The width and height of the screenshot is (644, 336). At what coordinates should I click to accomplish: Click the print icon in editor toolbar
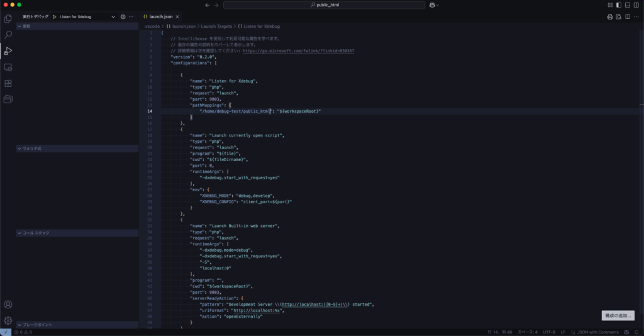(x=610, y=17)
